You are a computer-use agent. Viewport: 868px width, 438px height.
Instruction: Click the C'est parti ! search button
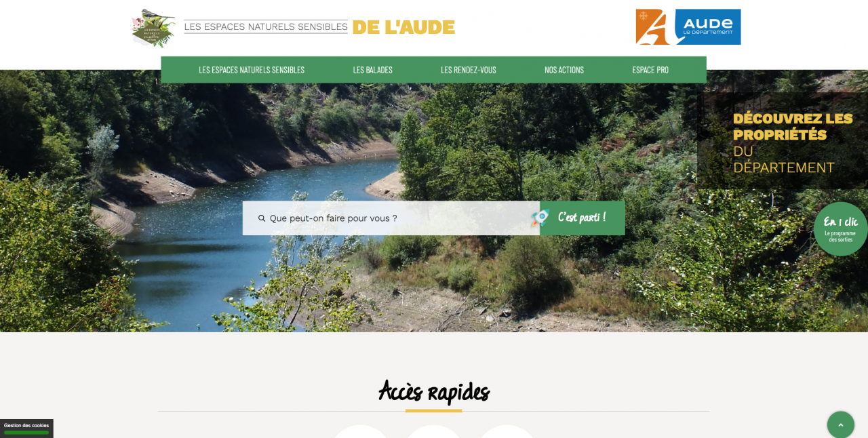tap(583, 218)
